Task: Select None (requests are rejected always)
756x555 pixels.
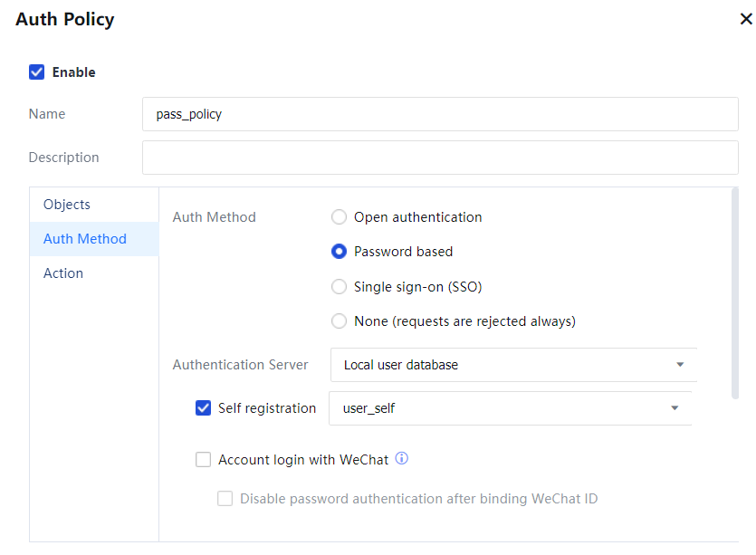Action: (x=340, y=321)
